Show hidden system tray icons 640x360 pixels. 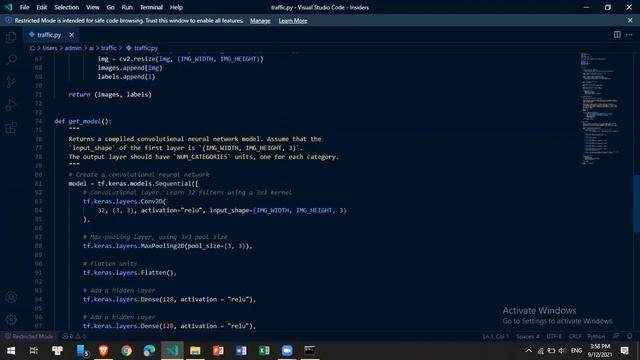529,351
